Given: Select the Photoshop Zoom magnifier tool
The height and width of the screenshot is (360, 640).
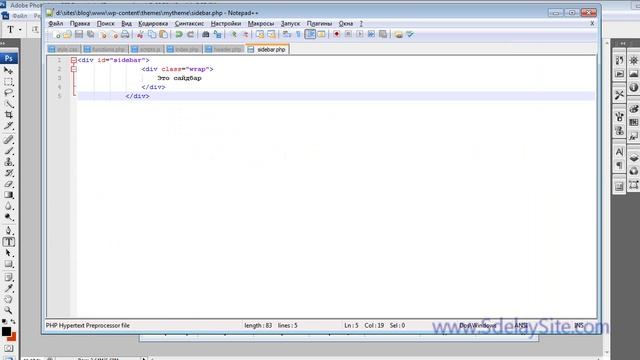Looking at the screenshot, I should 8,311.
